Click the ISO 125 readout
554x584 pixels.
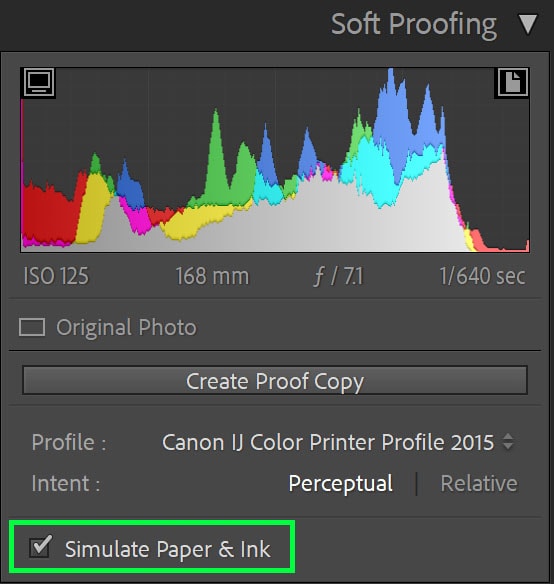click(56, 276)
